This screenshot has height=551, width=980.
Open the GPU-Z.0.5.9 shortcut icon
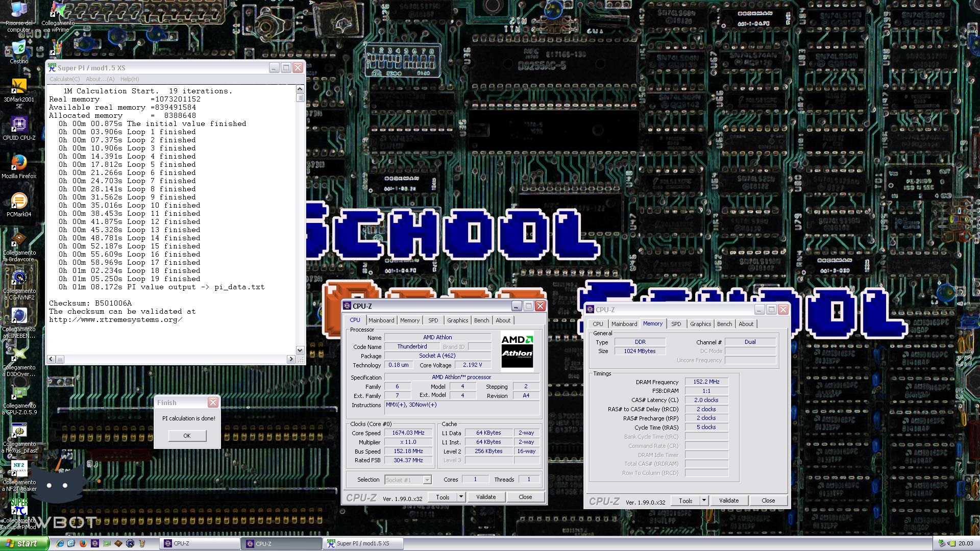point(19,399)
